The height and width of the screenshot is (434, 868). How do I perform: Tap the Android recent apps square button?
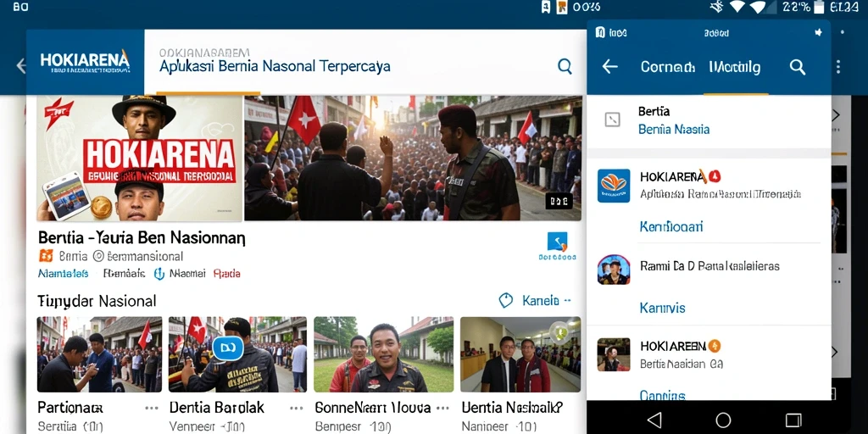(x=793, y=420)
